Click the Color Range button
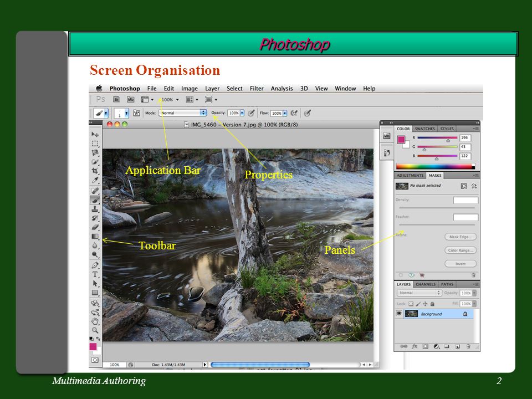This screenshot has height=399, width=532. click(x=461, y=250)
